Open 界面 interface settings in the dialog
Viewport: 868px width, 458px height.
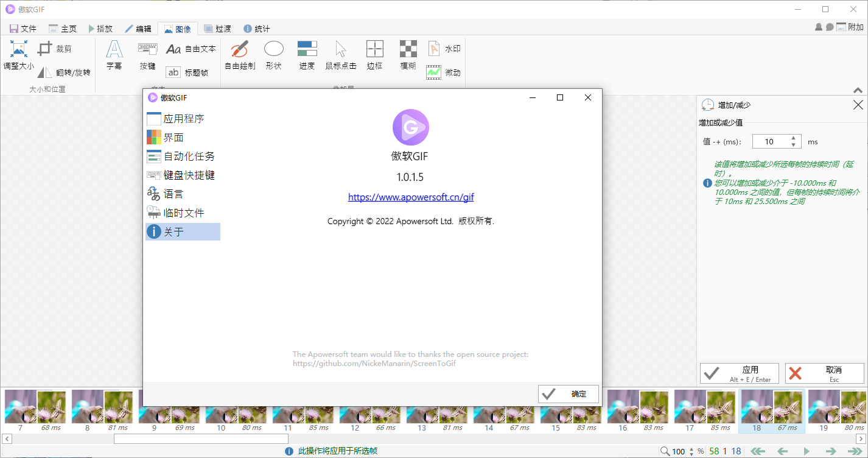[x=183, y=138]
